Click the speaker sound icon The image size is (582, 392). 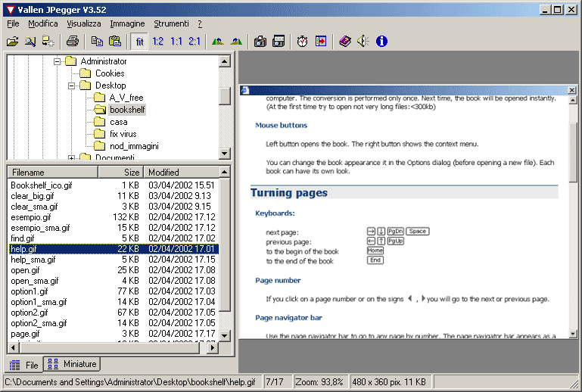point(363,41)
